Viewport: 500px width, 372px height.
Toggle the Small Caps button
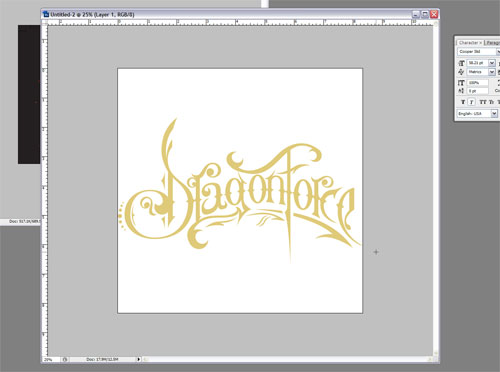coord(491,102)
